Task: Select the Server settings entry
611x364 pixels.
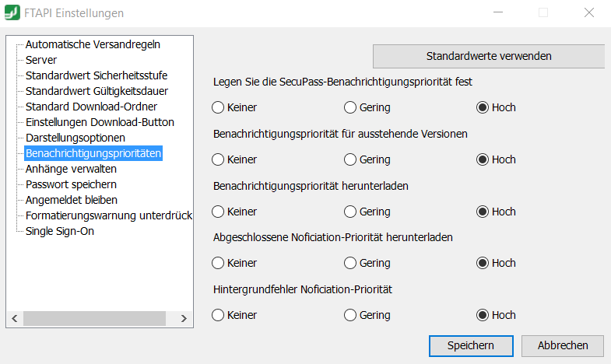Action: point(41,60)
